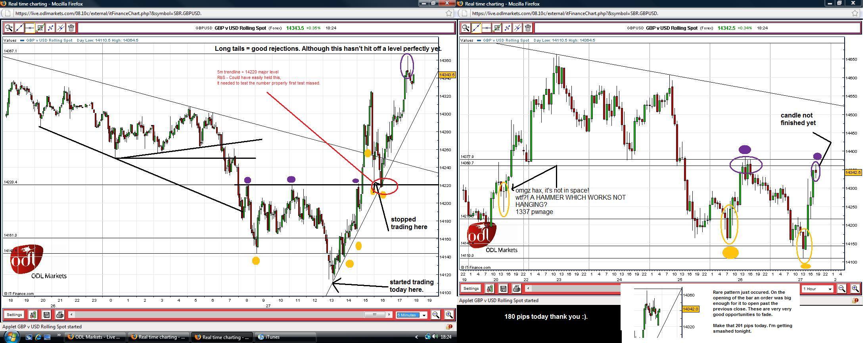
Task: Click the save floppy icon below 1-hour chart
Action: pos(503,289)
